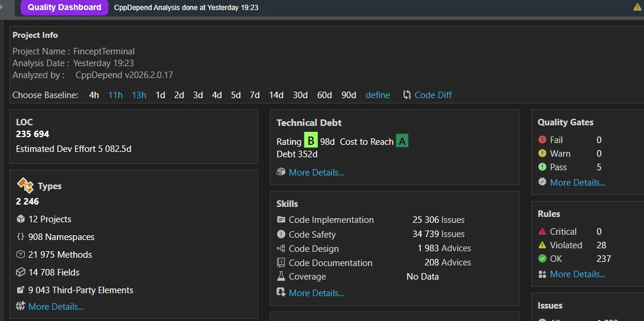Image resolution: width=644 pixels, height=321 pixels.
Task: Open More Details under Rules
Action: click(577, 274)
